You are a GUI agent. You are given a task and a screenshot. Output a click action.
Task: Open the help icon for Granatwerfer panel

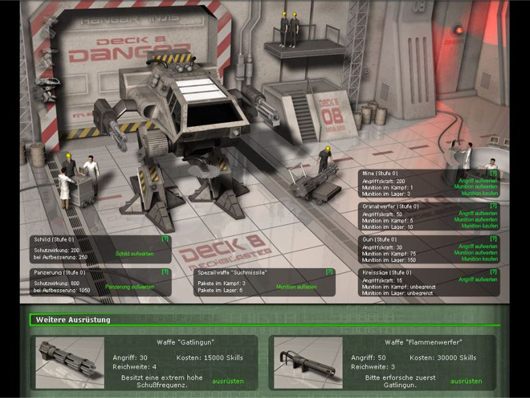493,206
